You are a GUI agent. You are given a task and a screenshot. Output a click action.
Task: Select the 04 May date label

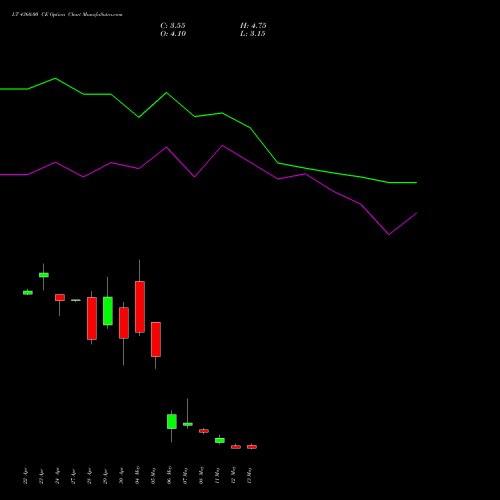tap(138, 475)
